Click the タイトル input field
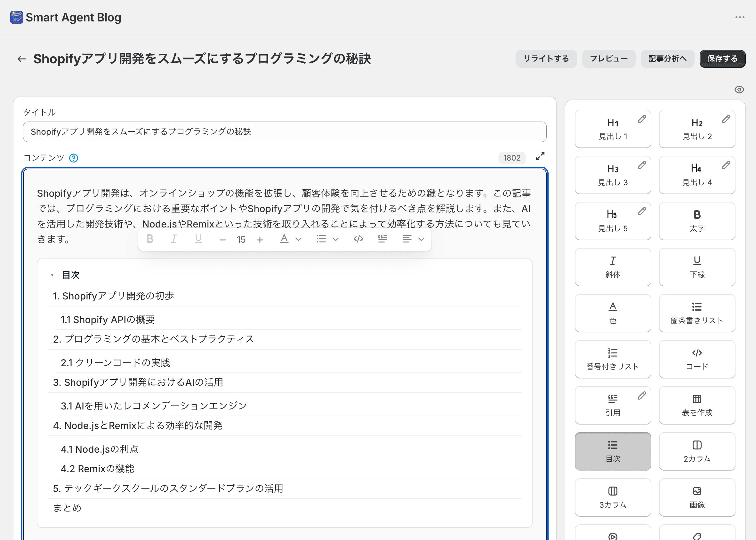This screenshot has height=540, width=756. tap(285, 132)
